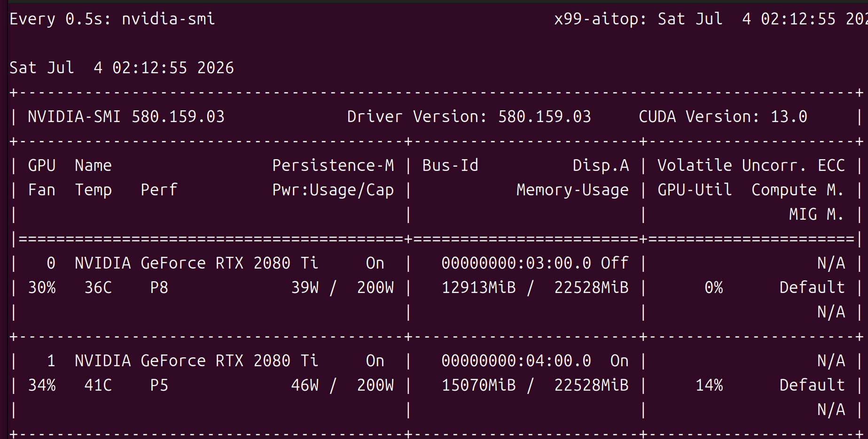Select the hostname text 'x99-aitop:'
Screen dimensions: 868x439
[601, 19]
